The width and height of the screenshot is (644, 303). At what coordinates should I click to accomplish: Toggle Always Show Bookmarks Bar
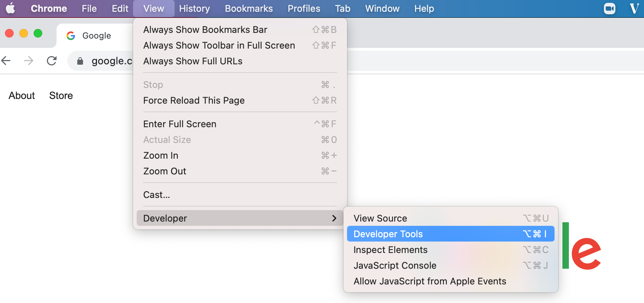point(205,30)
